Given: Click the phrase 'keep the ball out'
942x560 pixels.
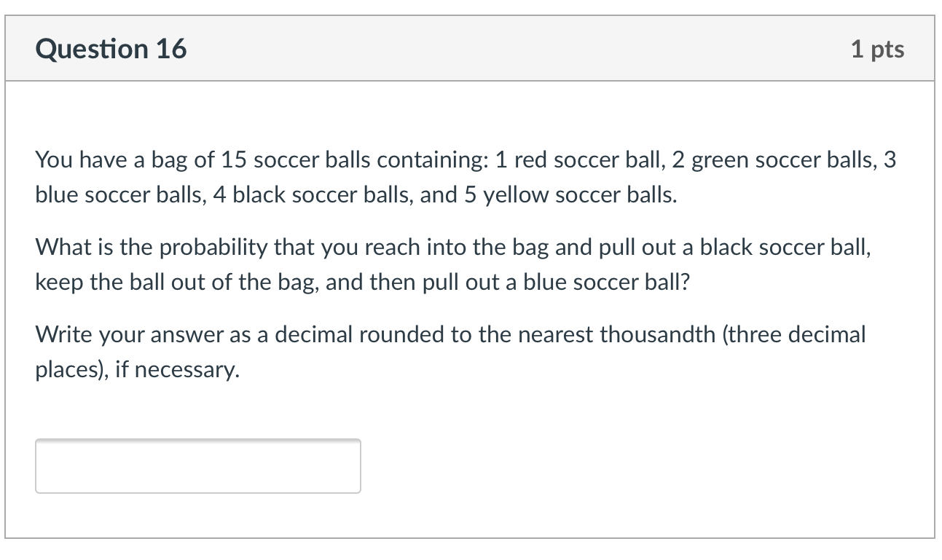Looking at the screenshot, I should [x=122, y=281].
